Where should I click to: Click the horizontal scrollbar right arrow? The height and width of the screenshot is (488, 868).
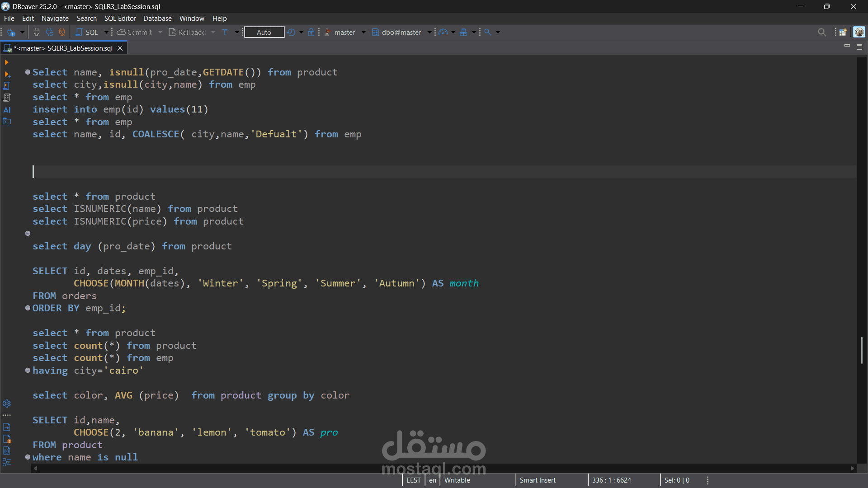853,469
